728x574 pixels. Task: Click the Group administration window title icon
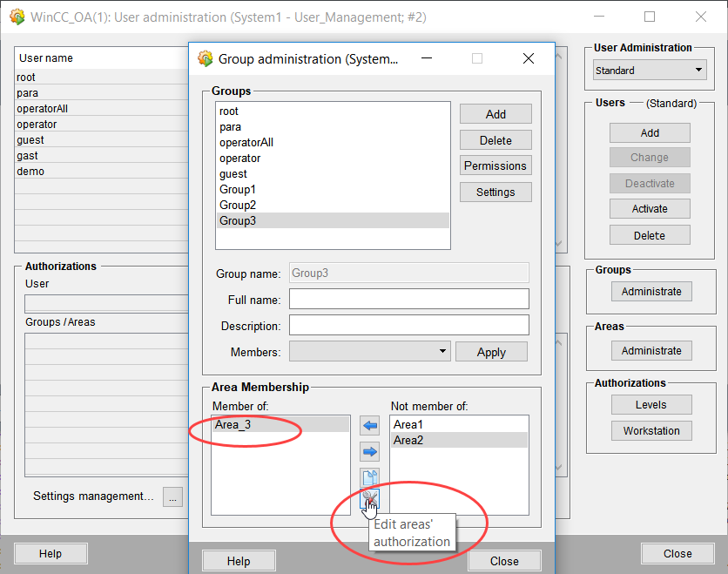pyautogui.click(x=206, y=59)
